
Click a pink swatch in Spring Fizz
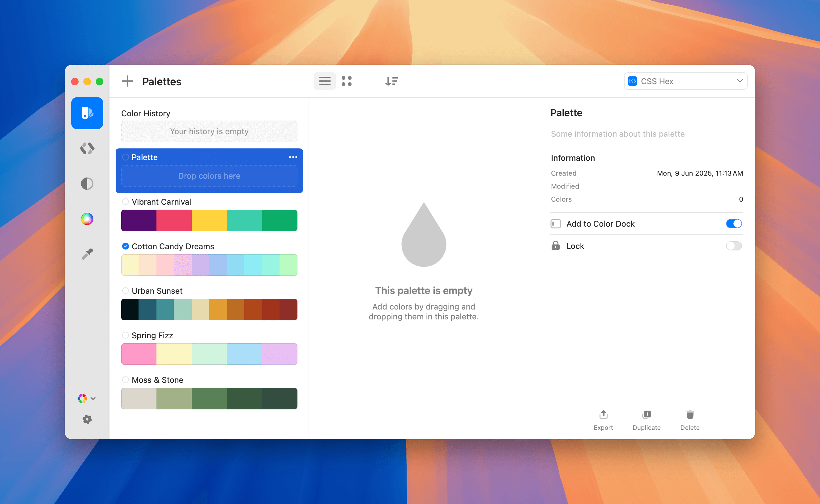pyautogui.click(x=138, y=354)
